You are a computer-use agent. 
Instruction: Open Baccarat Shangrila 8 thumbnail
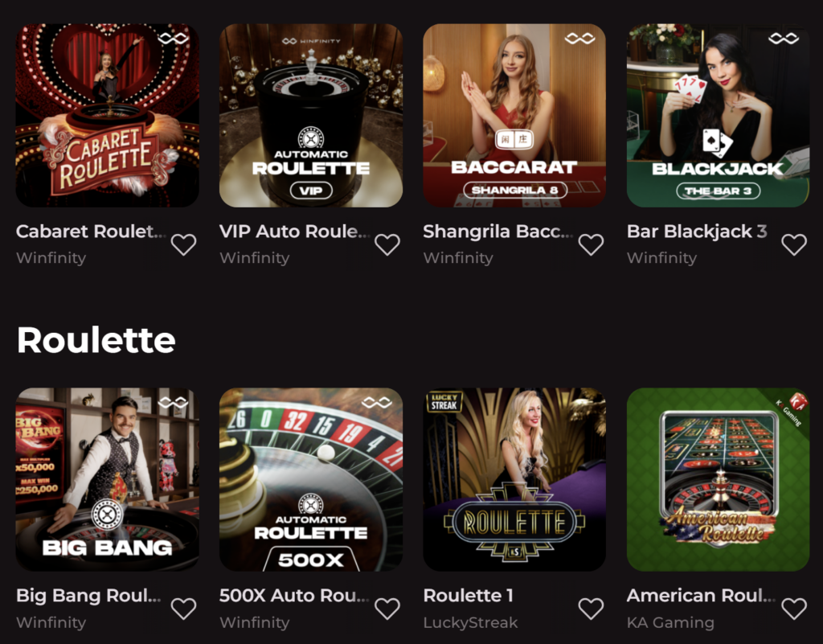[x=514, y=115]
